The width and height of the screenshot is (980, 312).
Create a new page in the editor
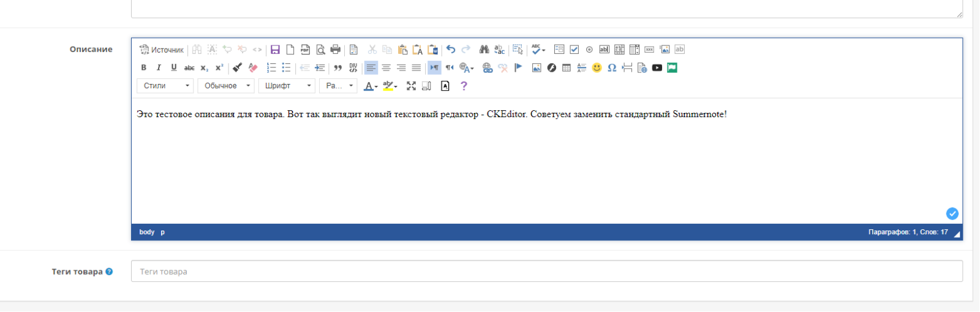(x=290, y=50)
